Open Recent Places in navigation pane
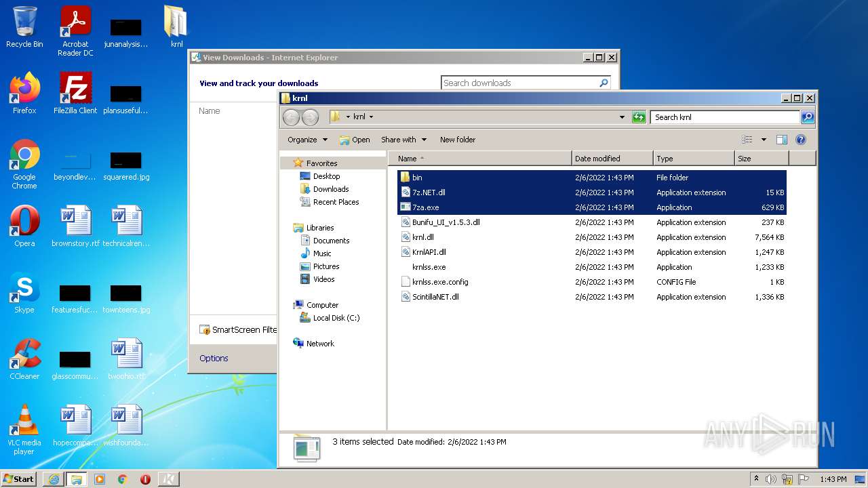 [x=336, y=202]
